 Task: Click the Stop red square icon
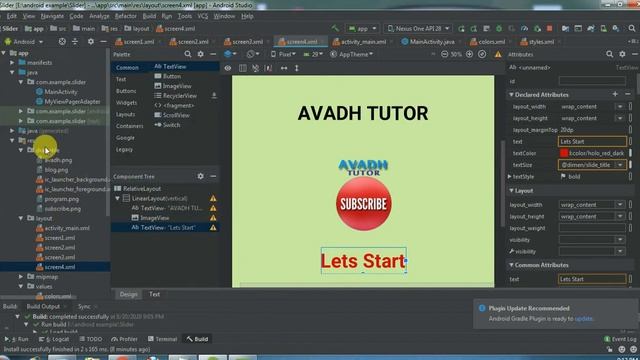549,29
